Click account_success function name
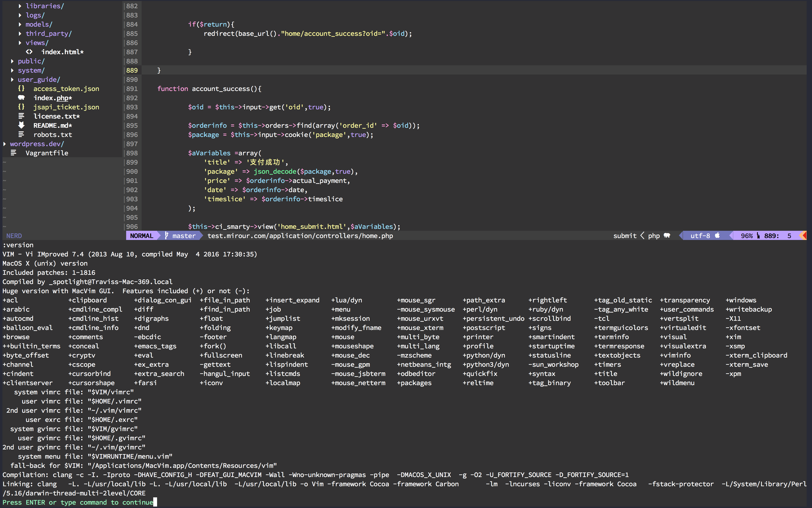 [x=221, y=89]
